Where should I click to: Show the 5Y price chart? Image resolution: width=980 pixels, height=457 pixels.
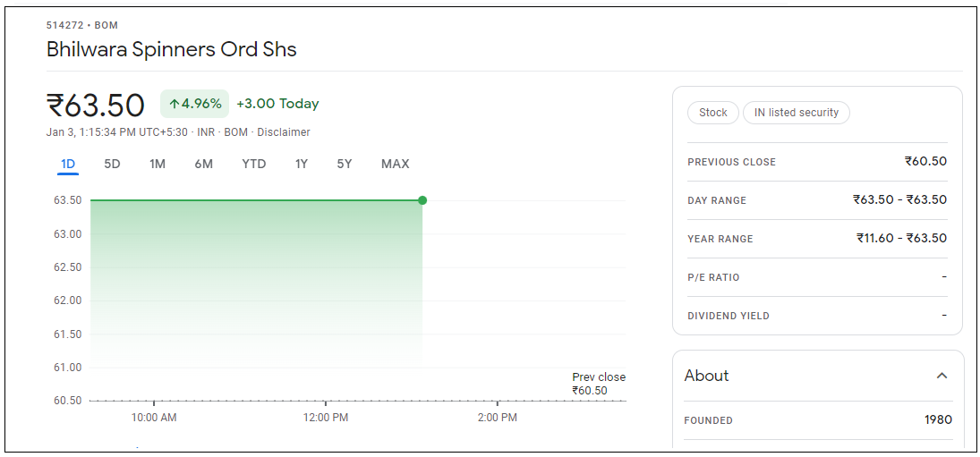(345, 164)
